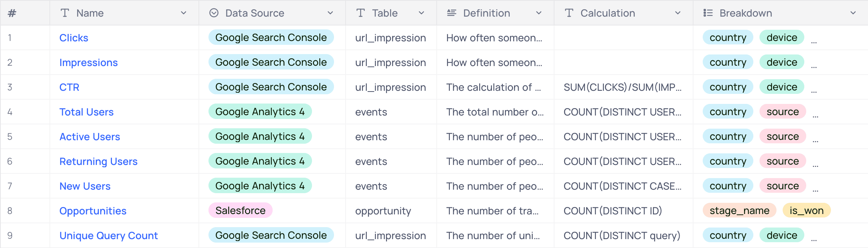Click 'COUNT(DISTINCT CASE…' calculation cell

pyautogui.click(x=623, y=186)
